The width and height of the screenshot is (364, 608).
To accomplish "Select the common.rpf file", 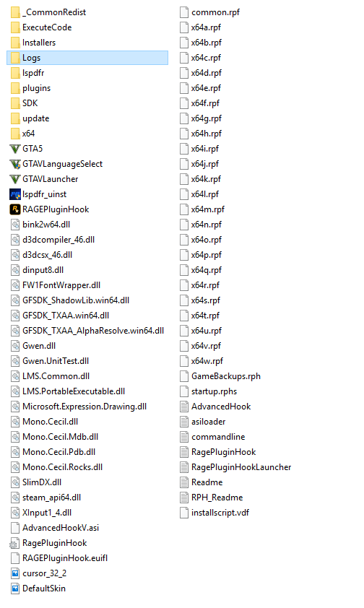I will pos(209,12).
